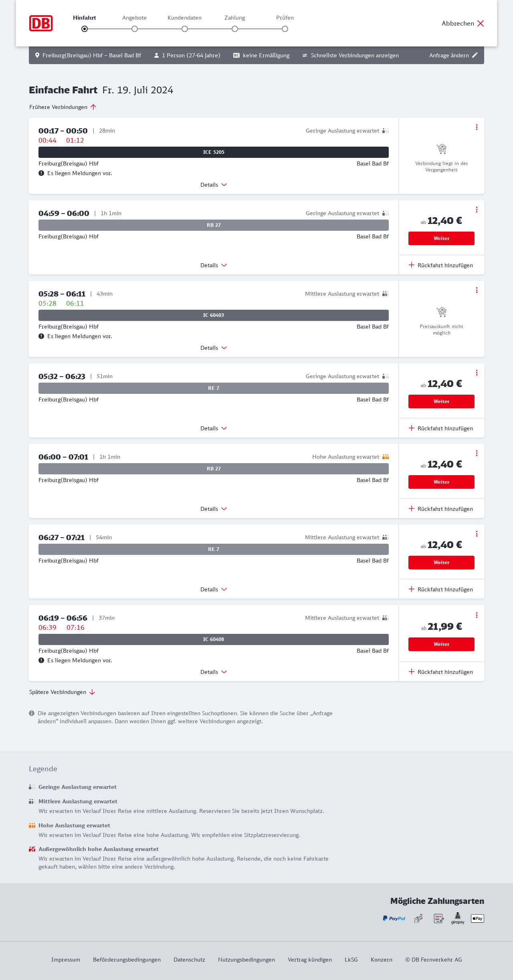Expand Details of the 05:32 RE 7 connection

click(214, 428)
